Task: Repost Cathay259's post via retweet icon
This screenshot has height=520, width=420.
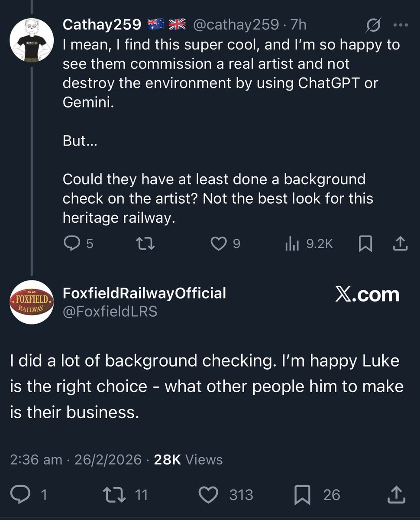Action: pyautogui.click(x=145, y=244)
